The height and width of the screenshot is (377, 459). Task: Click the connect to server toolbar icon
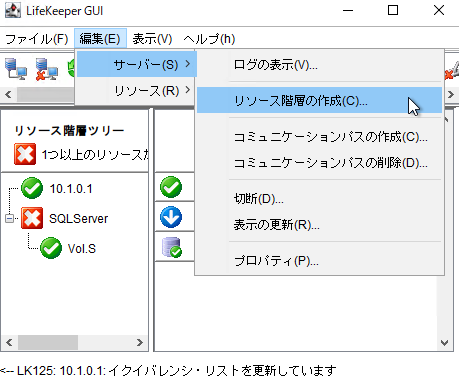[x=16, y=69]
